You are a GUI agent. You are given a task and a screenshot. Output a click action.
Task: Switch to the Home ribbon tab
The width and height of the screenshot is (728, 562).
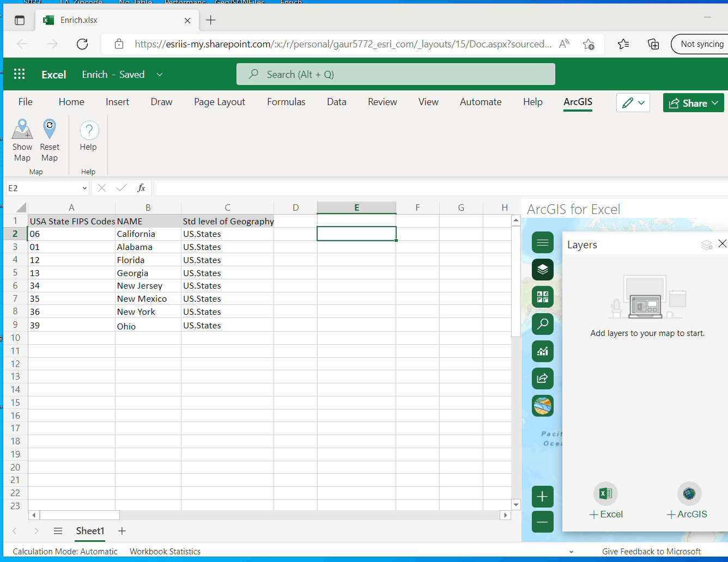(71, 102)
